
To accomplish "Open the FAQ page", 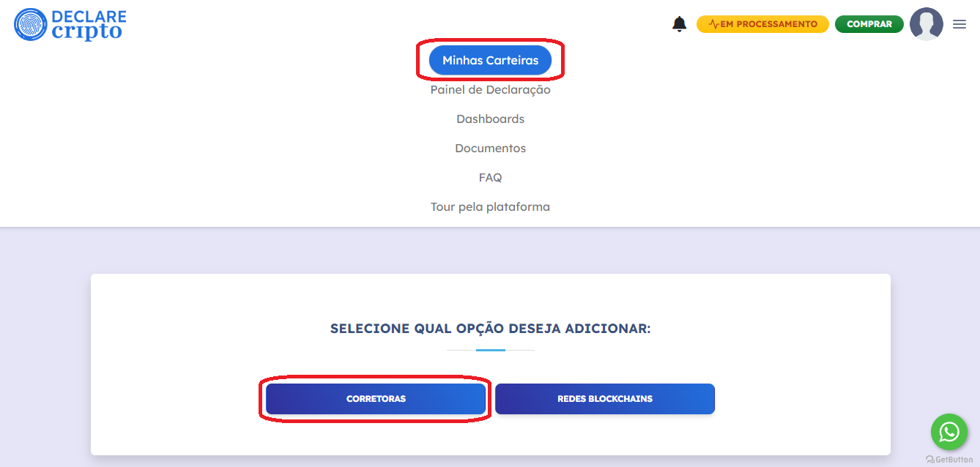I will [490, 178].
